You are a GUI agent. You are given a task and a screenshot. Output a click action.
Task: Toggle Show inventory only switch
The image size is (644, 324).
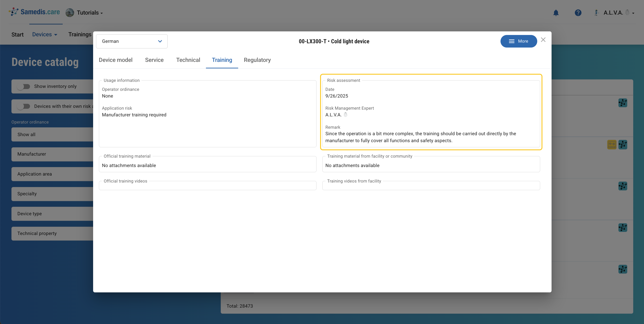[x=24, y=86]
